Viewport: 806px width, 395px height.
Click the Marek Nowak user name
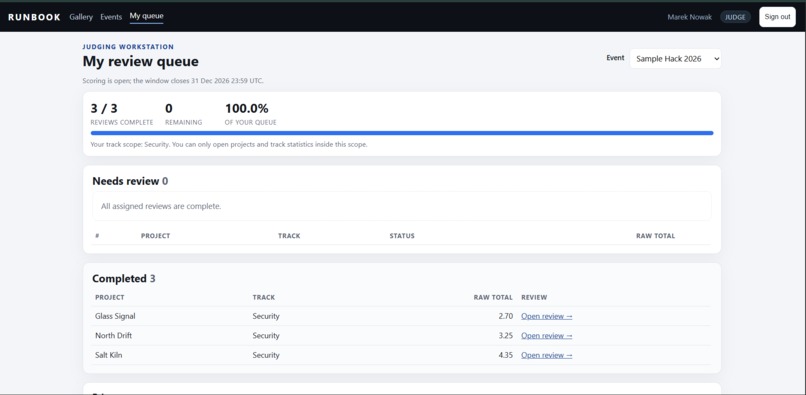pos(689,17)
